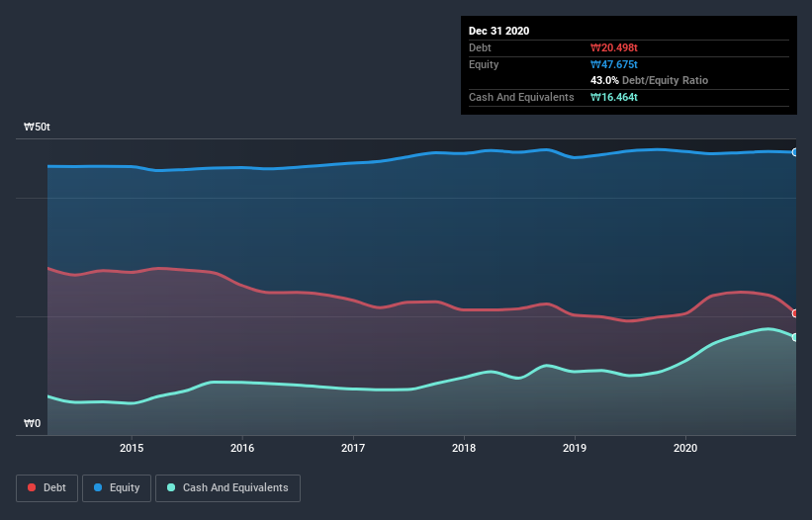Click the 2017 x-axis label
812x520 pixels.
pos(353,448)
